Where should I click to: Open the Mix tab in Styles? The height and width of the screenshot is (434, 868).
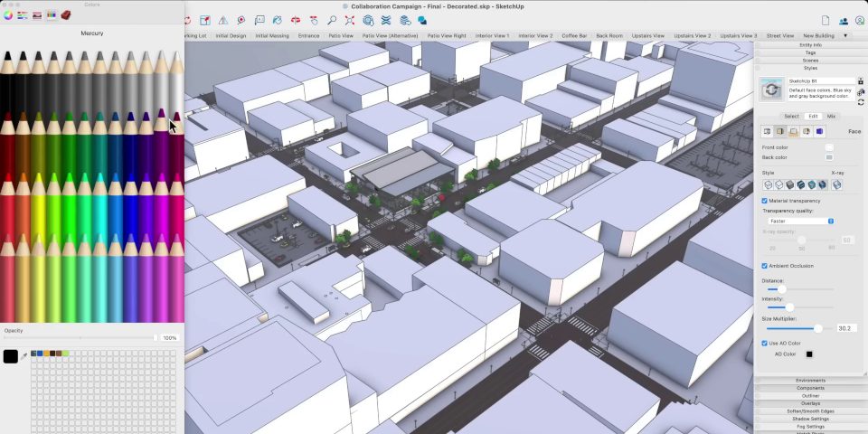point(831,117)
